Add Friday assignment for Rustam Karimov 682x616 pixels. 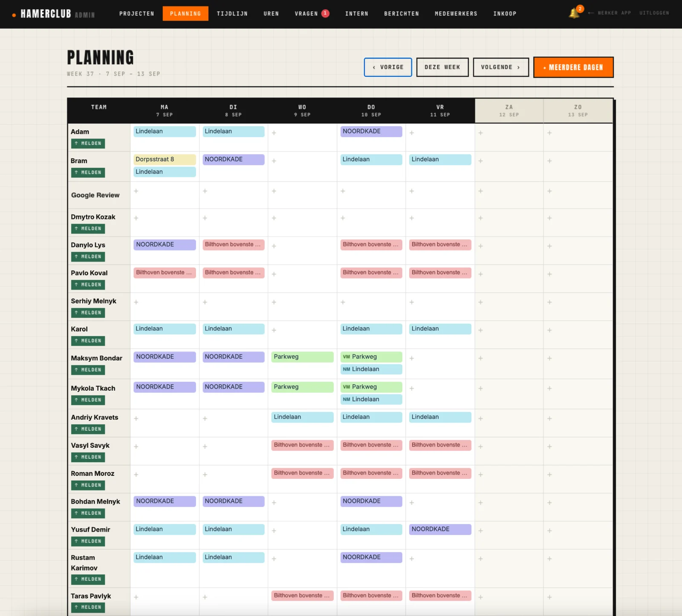412,559
